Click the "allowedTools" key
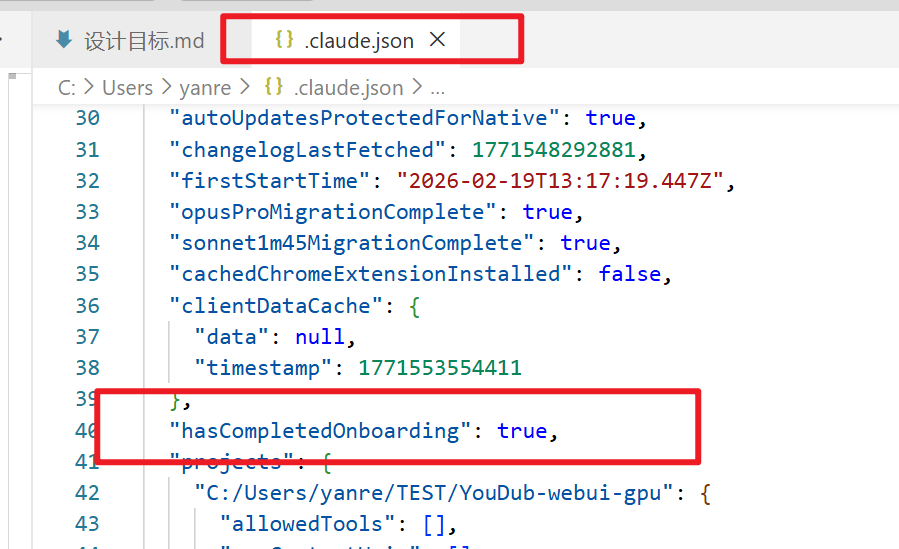Image resolution: width=899 pixels, height=549 pixels. (x=307, y=524)
